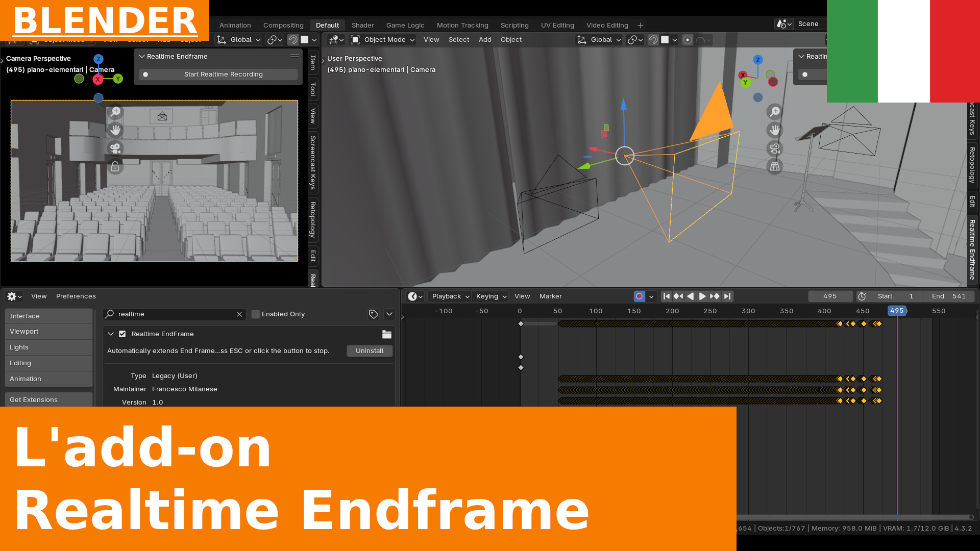Open proportional editing falloff dropdown

703,40
